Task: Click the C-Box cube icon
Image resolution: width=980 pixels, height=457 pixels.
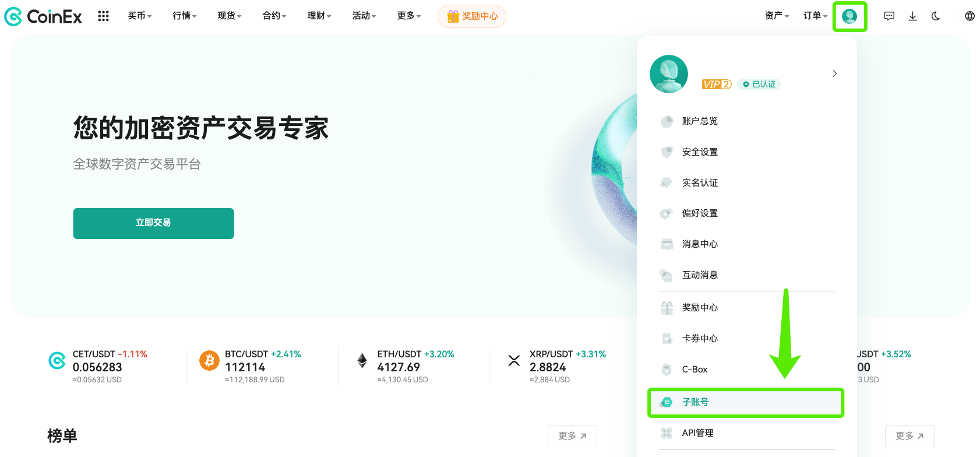Action: point(667,370)
